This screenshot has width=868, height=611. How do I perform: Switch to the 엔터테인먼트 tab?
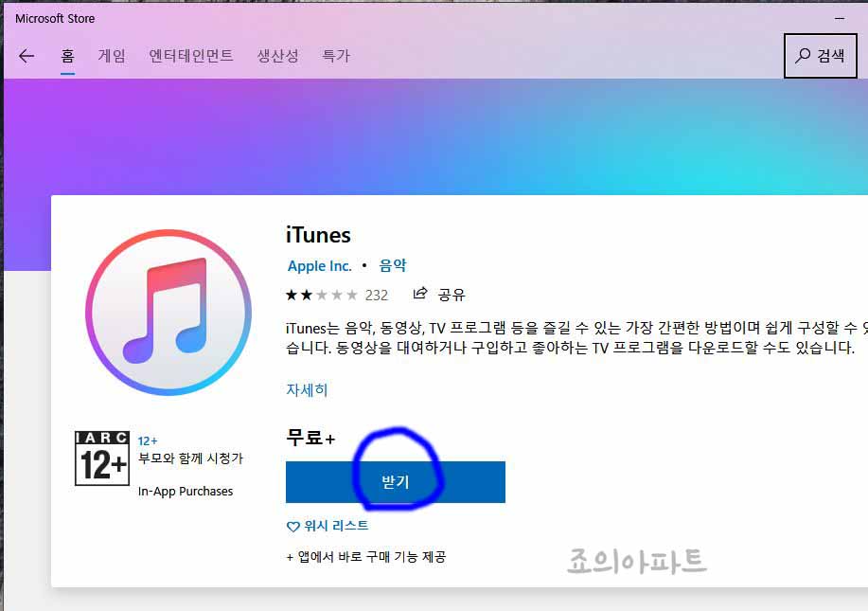(x=191, y=55)
